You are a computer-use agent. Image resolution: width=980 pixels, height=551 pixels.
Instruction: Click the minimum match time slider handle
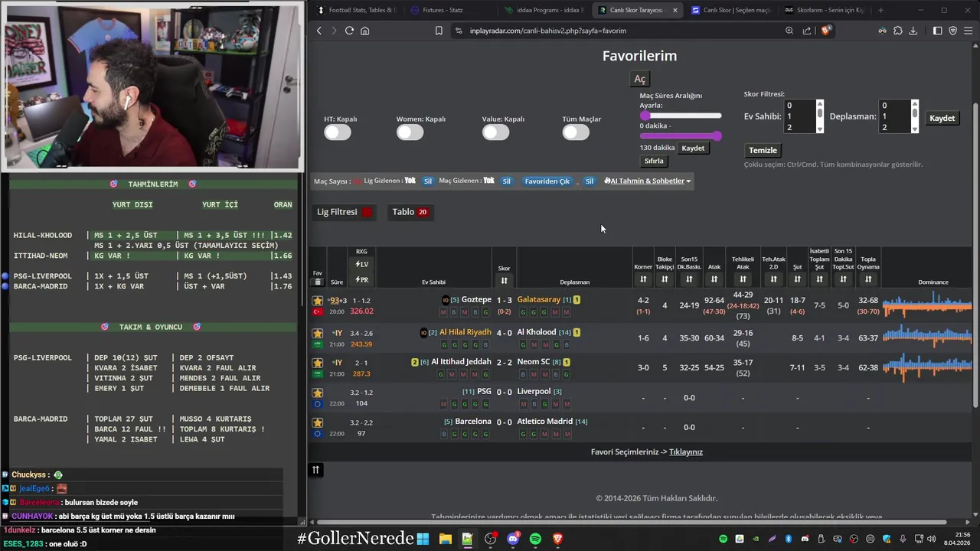click(x=645, y=116)
